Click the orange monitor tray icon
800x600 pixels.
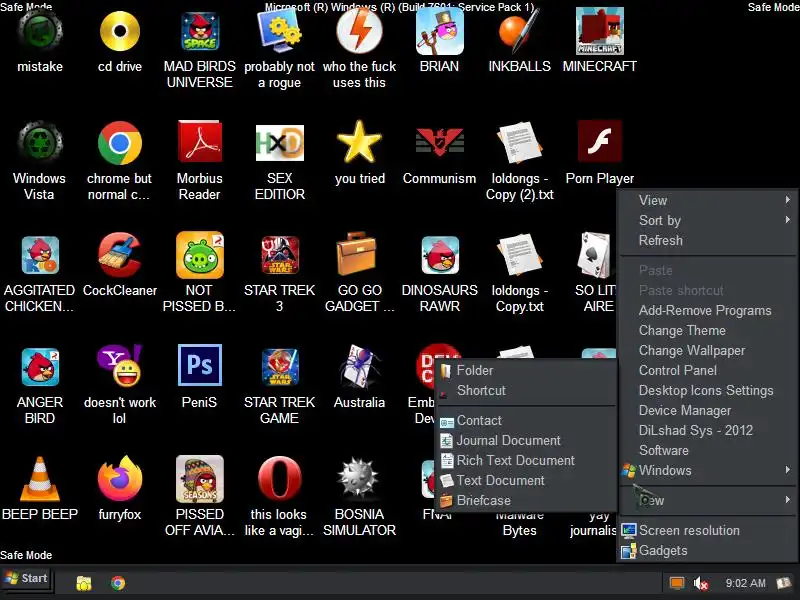point(677,583)
